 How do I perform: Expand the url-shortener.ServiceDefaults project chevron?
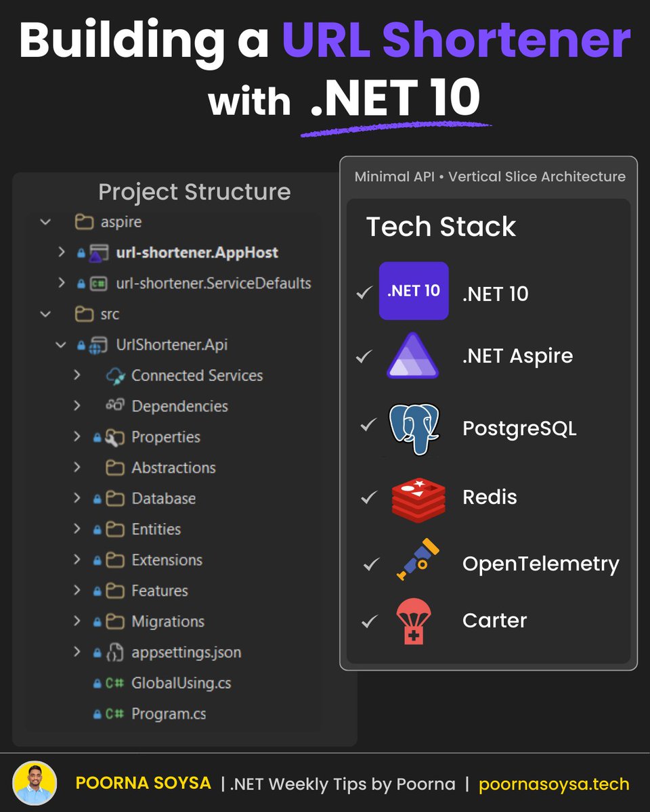62,283
